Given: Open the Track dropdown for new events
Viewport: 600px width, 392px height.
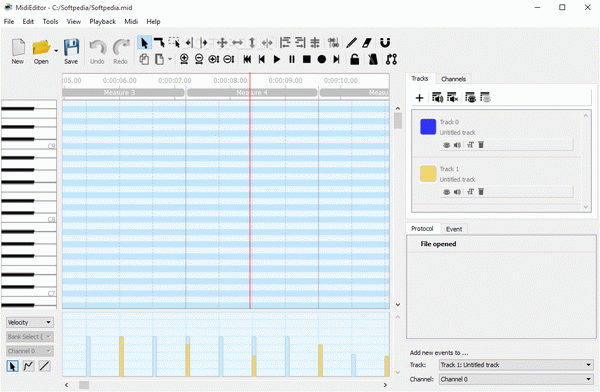Looking at the screenshot, I should tap(516, 365).
